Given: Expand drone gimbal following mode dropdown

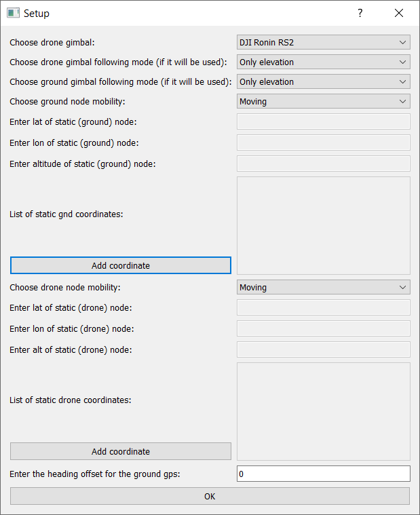Looking at the screenshot, I should pos(323,62).
